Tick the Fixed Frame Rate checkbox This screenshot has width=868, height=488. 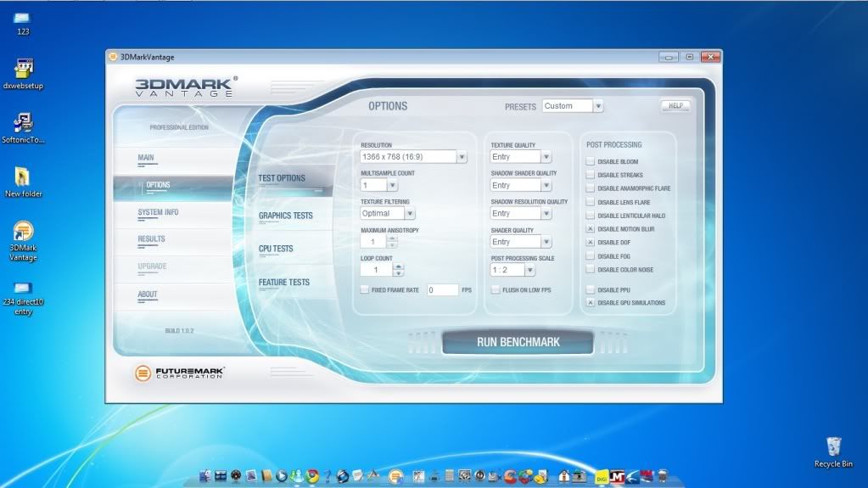coord(365,290)
